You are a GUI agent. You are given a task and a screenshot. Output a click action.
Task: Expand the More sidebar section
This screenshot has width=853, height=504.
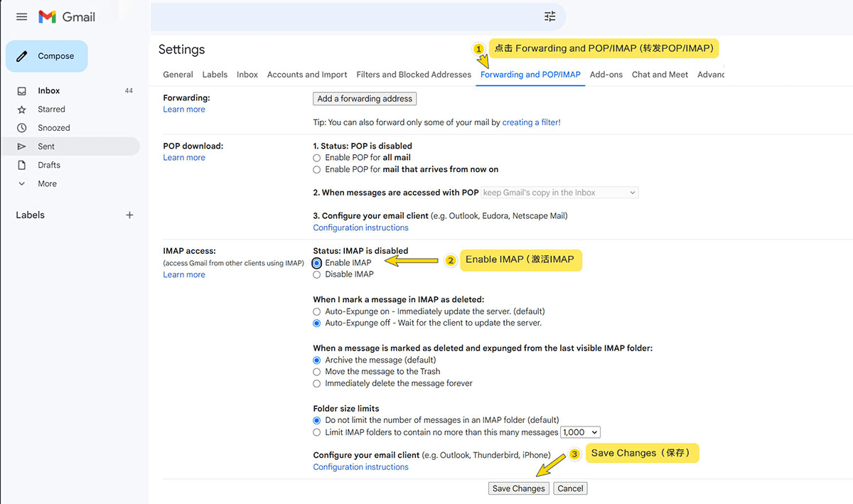(47, 183)
